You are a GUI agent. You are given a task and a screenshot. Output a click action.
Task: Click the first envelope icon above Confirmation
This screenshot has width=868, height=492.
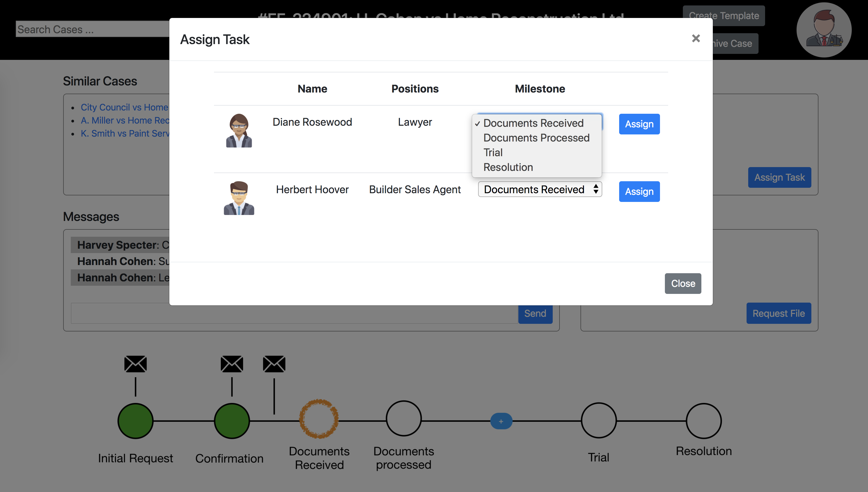click(x=231, y=364)
